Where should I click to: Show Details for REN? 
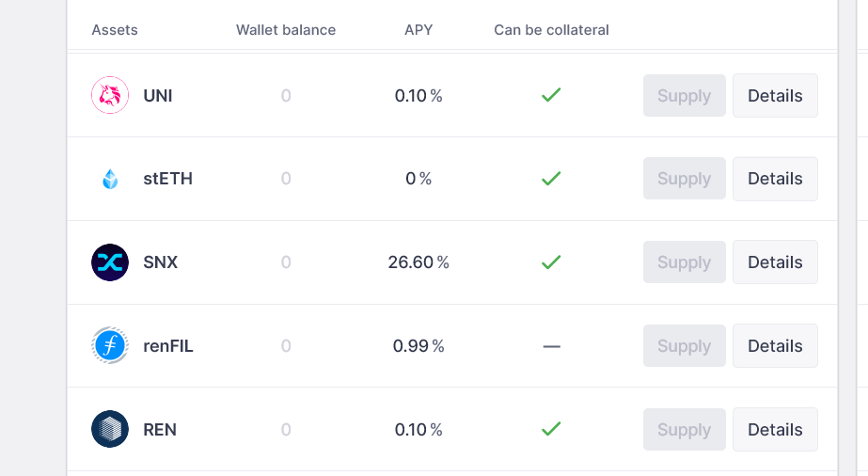click(x=775, y=430)
